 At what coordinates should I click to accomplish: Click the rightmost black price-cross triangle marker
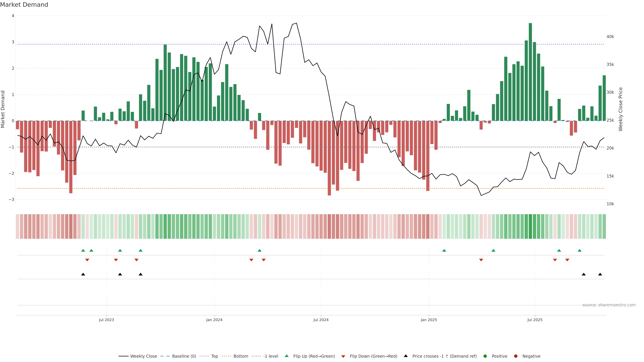tap(600, 274)
